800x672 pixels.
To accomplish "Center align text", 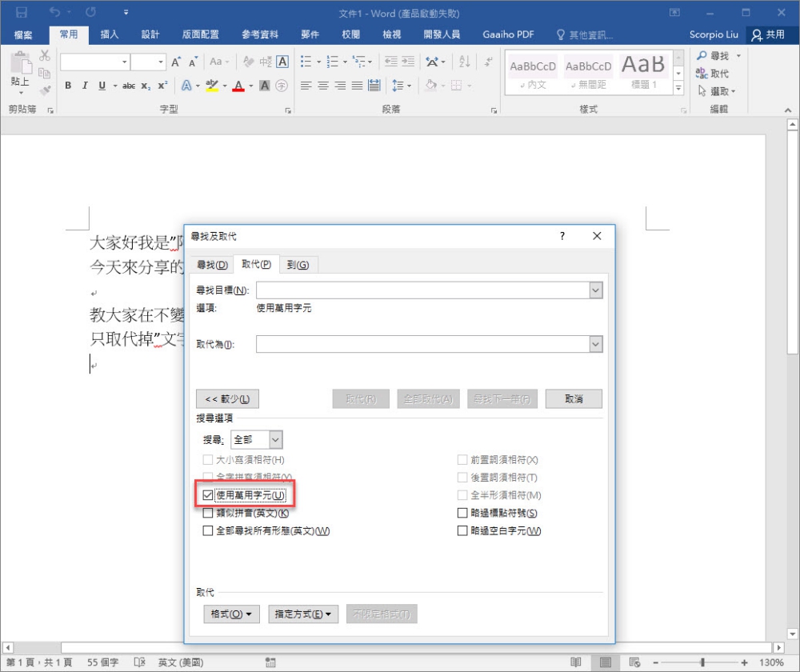I will point(323,86).
